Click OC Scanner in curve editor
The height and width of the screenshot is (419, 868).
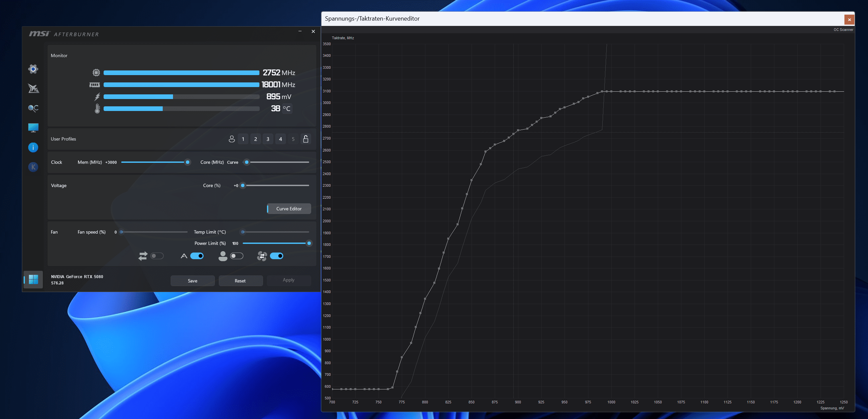pos(843,30)
